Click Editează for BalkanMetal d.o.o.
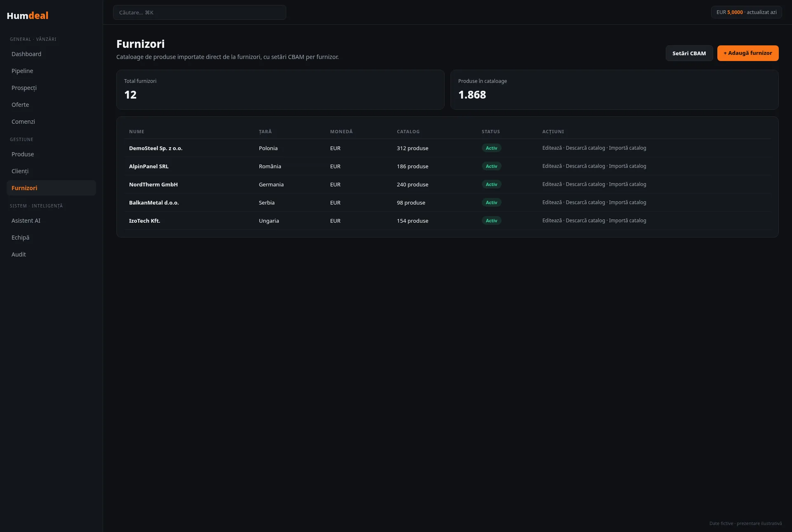This screenshot has height=532, width=792. coord(552,202)
